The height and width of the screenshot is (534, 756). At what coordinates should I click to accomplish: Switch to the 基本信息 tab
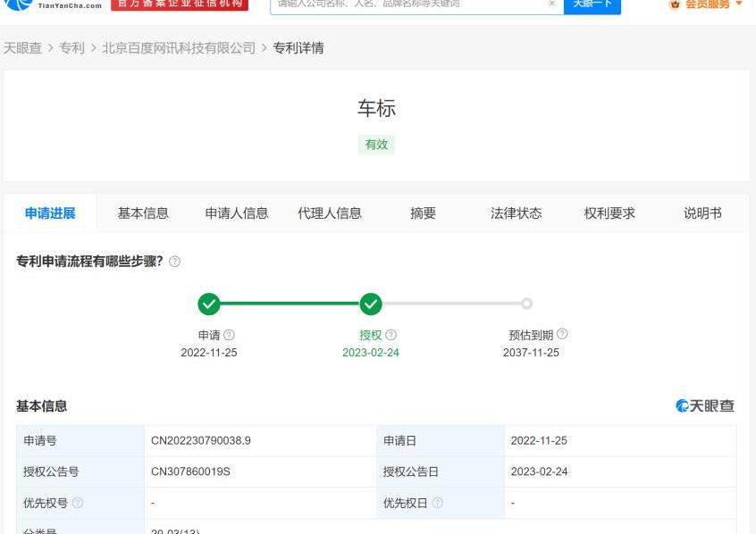(143, 213)
